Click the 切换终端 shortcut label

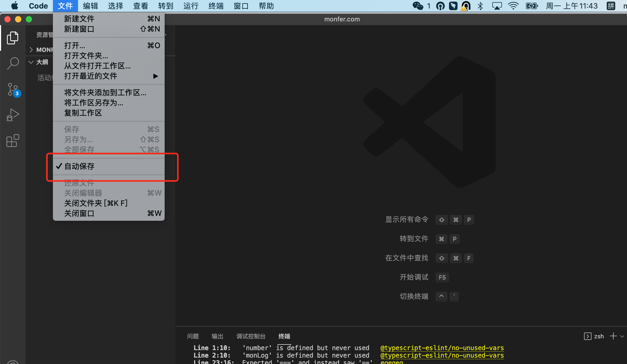coord(414,296)
